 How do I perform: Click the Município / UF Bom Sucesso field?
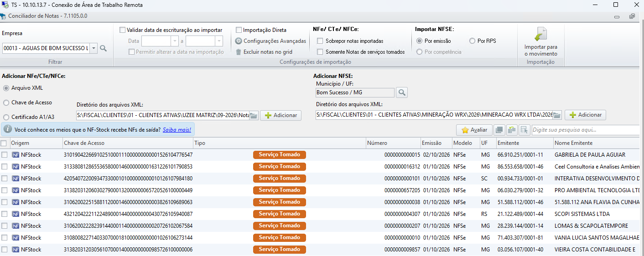point(355,93)
